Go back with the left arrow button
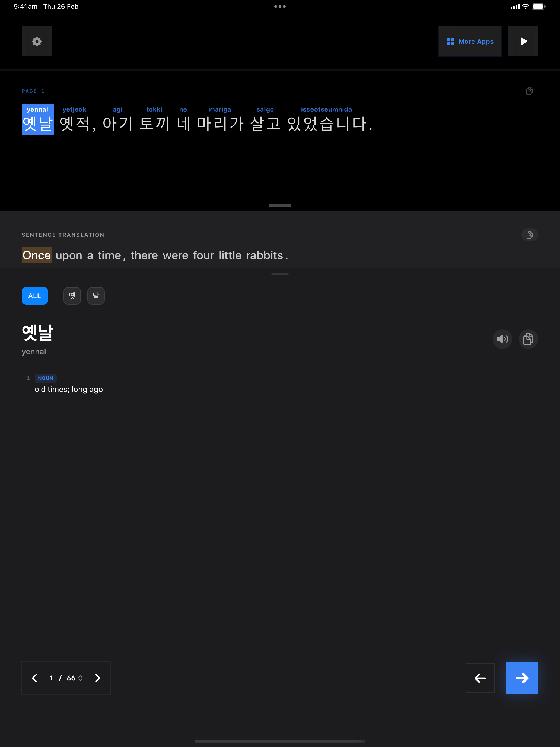This screenshot has height=747, width=560. (x=480, y=678)
